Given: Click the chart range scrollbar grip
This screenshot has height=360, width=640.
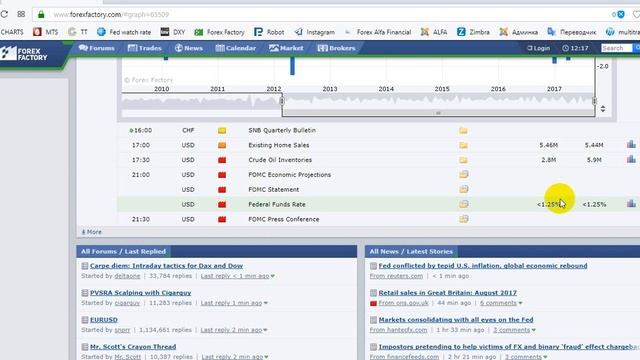Looking at the screenshot, I should [x=438, y=113].
